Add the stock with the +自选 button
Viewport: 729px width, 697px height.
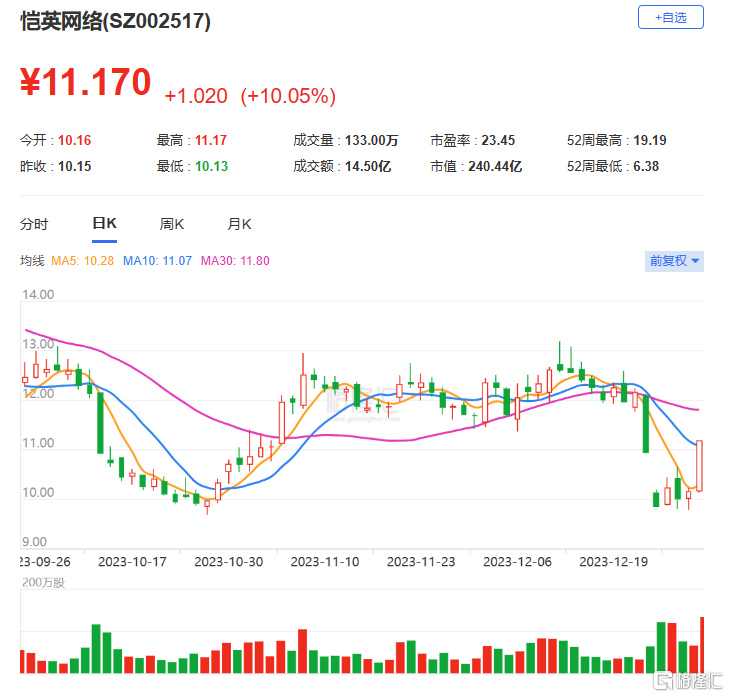670,17
